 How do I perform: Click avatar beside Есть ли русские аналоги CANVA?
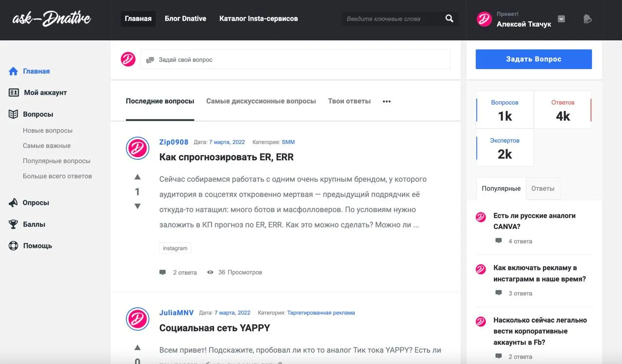(481, 217)
